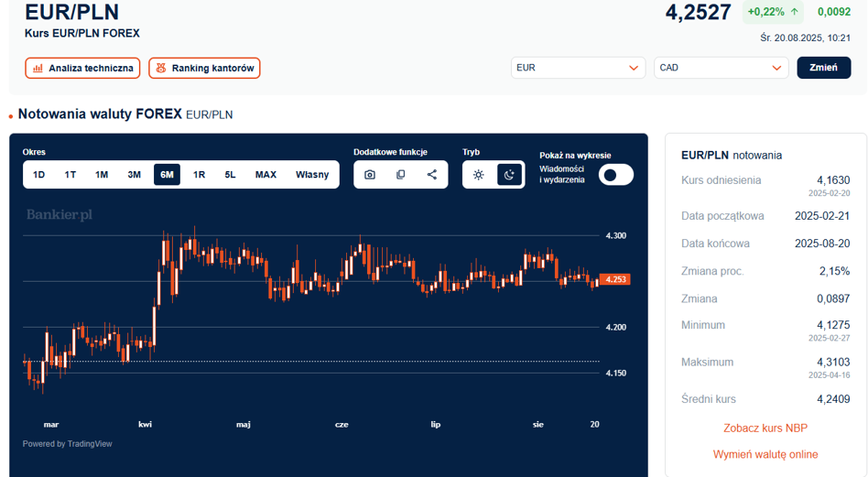Viewport: 868px width, 477px height.
Task: Open the CAD currency dropdown
Action: click(x=722, y=68)
